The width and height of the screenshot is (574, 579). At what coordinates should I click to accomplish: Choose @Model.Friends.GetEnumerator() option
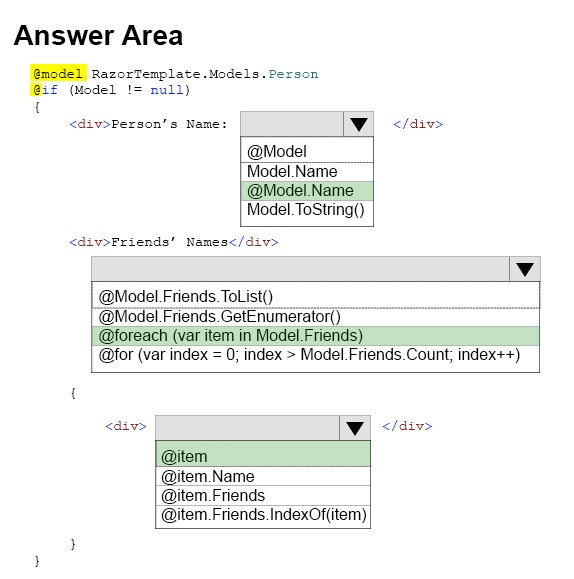coord(315,317)
